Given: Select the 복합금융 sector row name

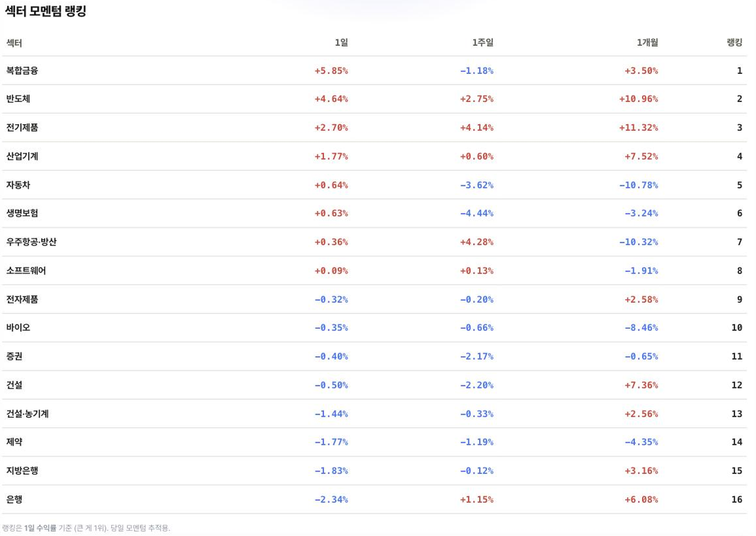Looking at the screenshot, I should (x=22, y=71).
